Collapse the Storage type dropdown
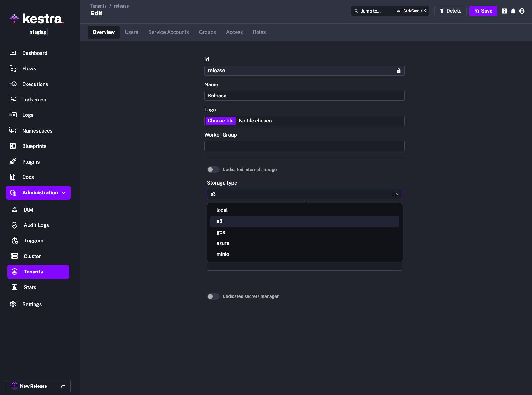Screen dimensions: 532x395 395,194
